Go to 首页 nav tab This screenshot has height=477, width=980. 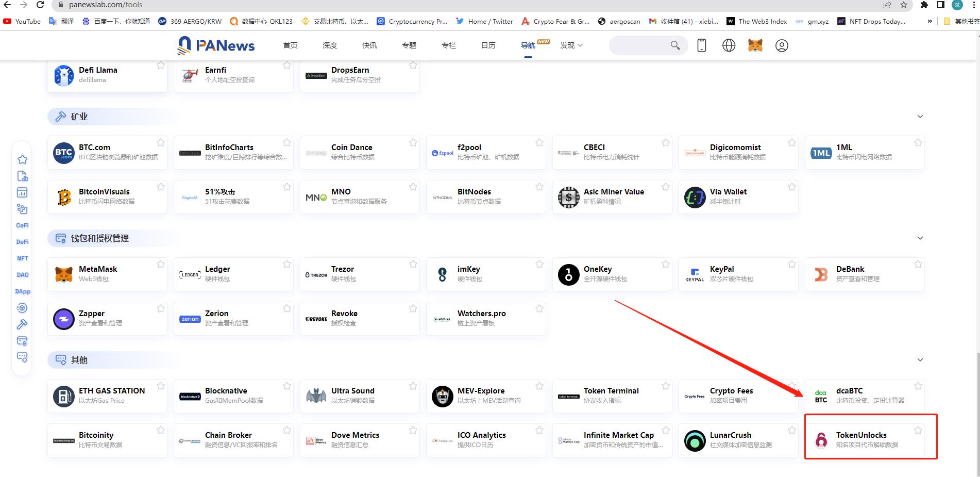point(290,45)
